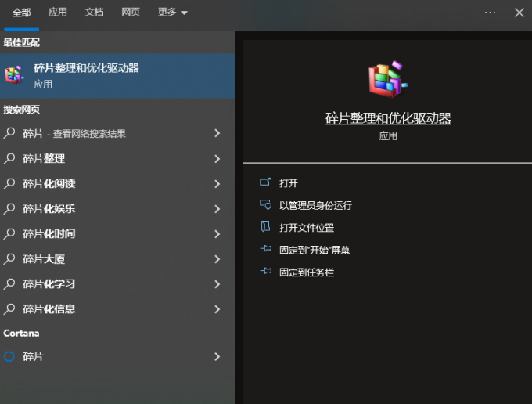
Task: Click the shield icon beside 以管理员身份运行
Action: pyautogui.click(x=265, y=204)
